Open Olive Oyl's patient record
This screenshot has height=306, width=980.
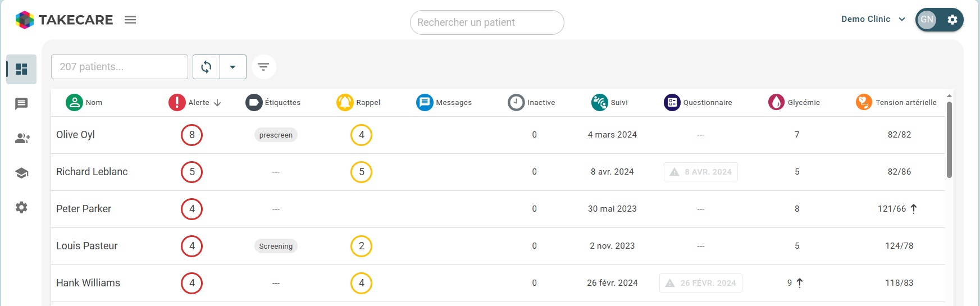point(75,135)
